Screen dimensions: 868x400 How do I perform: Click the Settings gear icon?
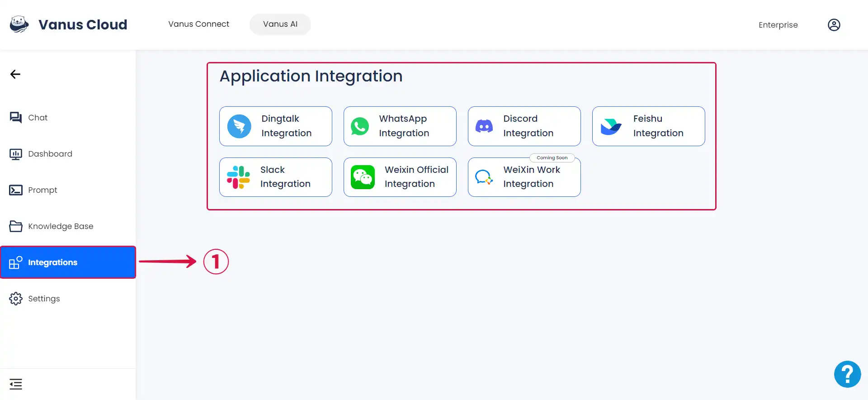point(16,299)
